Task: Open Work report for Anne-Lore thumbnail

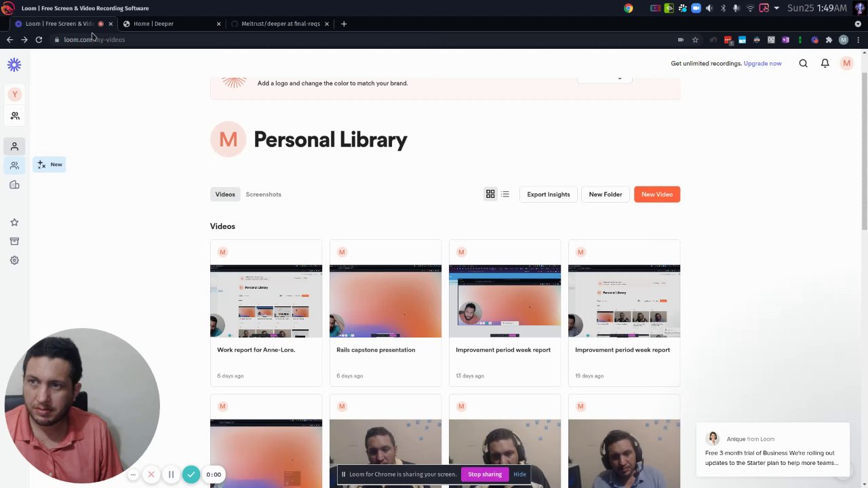Action: tap(266, 301)
